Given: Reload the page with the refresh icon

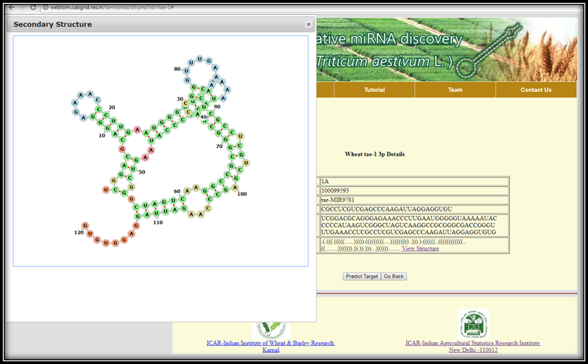Looking at the screenshot, I should (x=35, y=6).
